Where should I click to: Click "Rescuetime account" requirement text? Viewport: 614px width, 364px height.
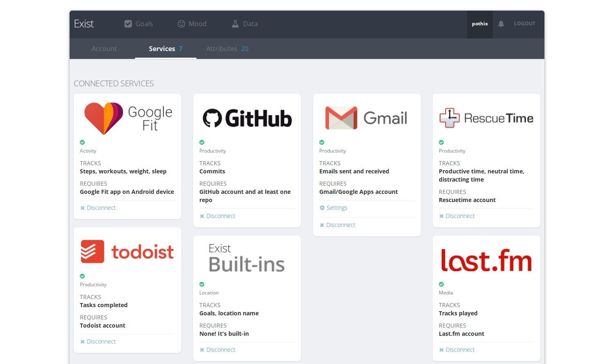[467, 200]
